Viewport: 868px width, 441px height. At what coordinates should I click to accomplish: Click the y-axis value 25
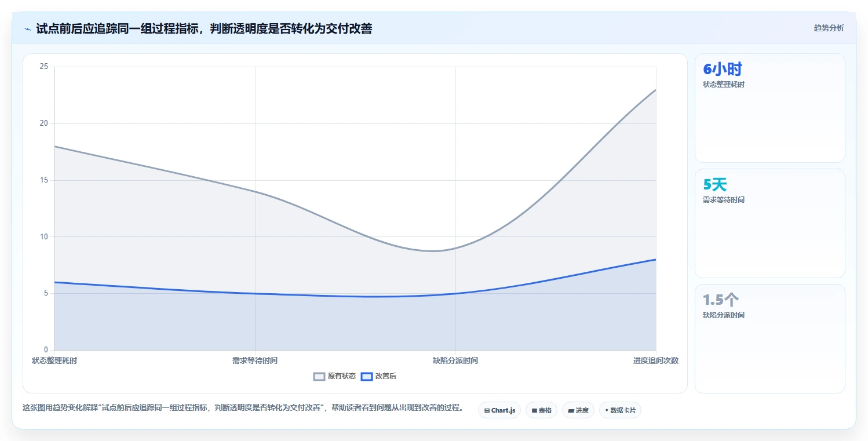(x=44, y=67)
